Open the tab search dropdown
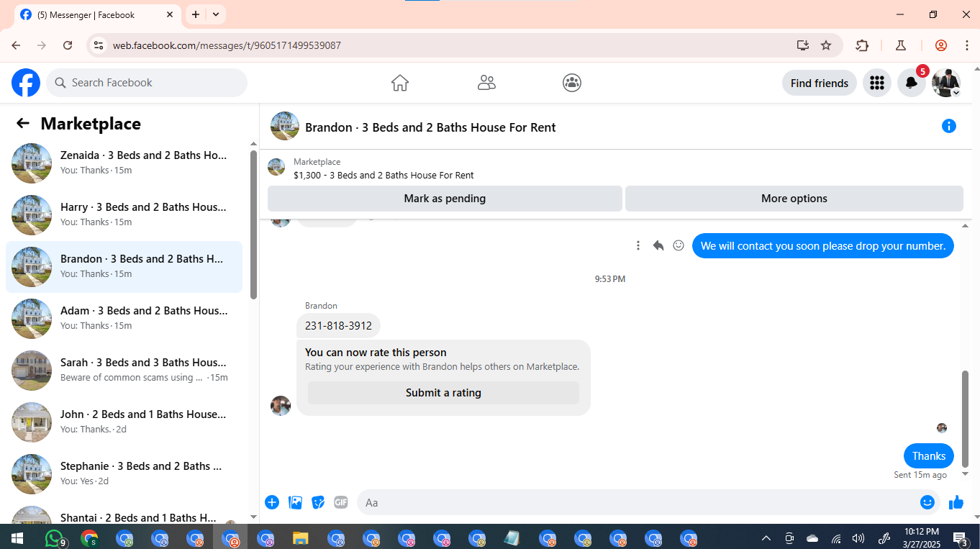 (x=216, y=14)
